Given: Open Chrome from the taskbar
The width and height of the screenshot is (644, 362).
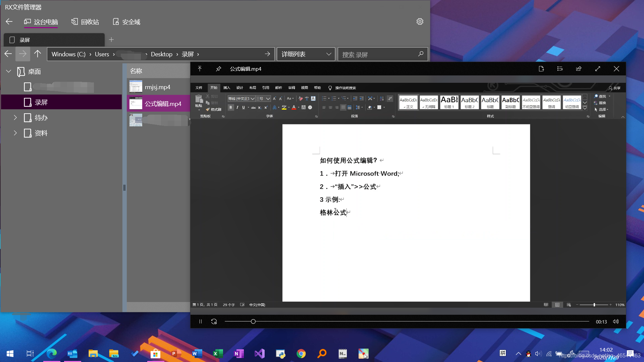Looking at the screenshot, I should tap(301, 354).
